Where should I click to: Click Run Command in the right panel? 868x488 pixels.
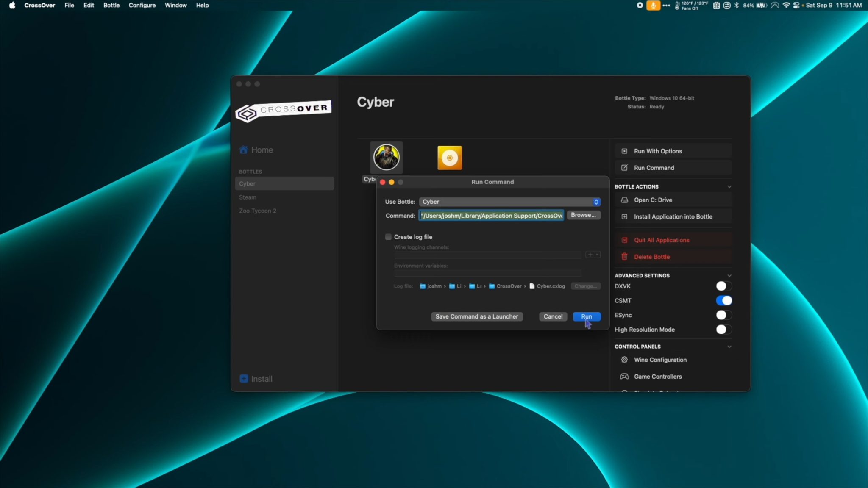pyautogui.click(x=673, y=168)
